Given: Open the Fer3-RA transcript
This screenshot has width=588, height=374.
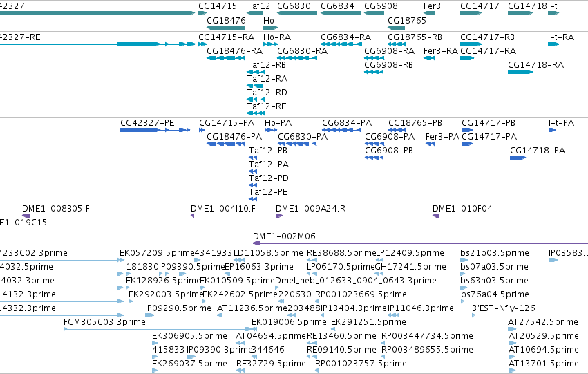Looking at the screenshot, I should point(441,51).
